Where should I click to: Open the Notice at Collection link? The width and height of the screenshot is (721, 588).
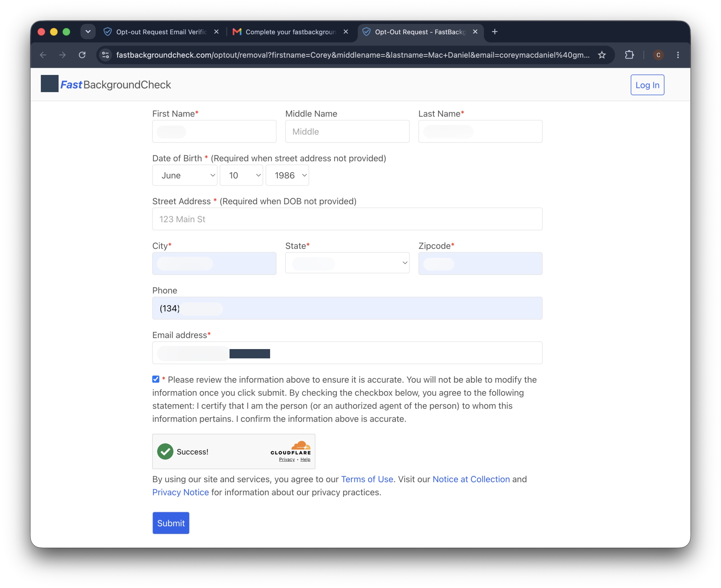(x=471, y=479)
